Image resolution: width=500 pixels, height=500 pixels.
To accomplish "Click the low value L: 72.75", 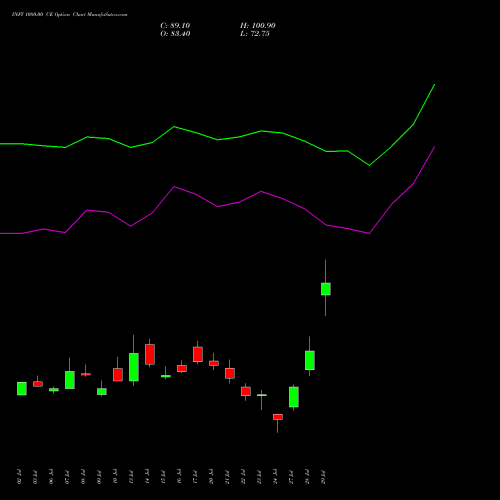I will [x=255, y=34].
